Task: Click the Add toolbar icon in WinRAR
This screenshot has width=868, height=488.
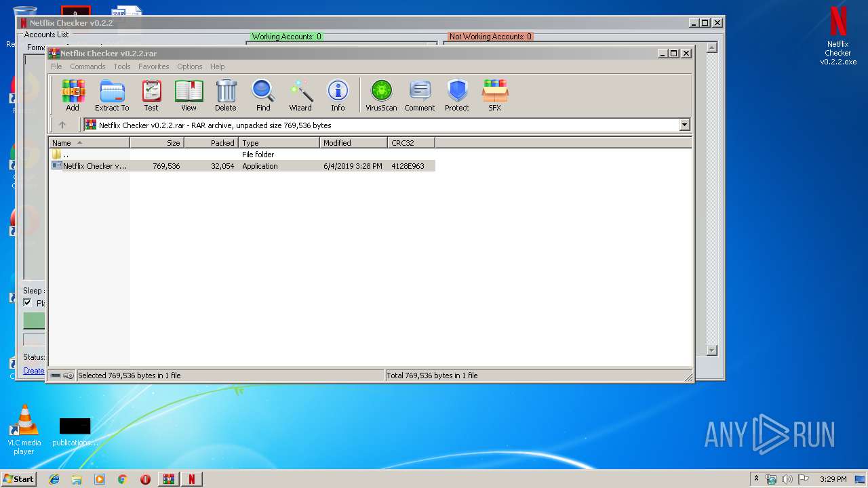Action: pyautogui.click(x=73, y=95)
